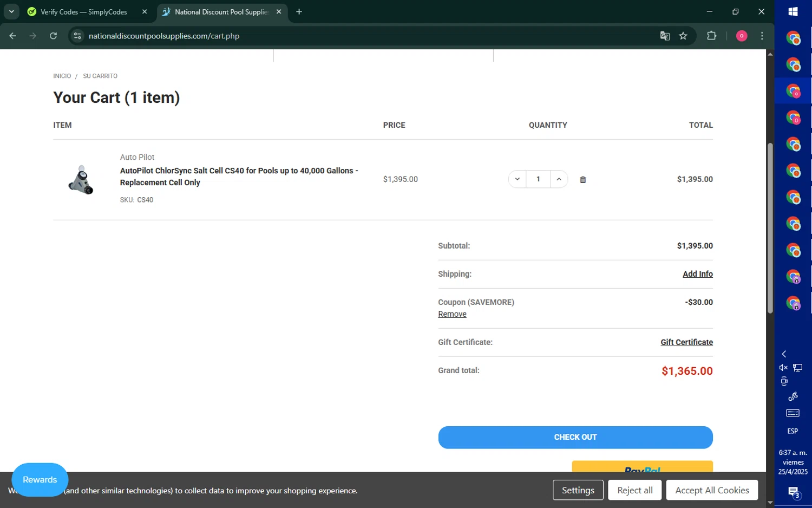Click the address bar URL
812x508 pixels.
coord(164,36)
